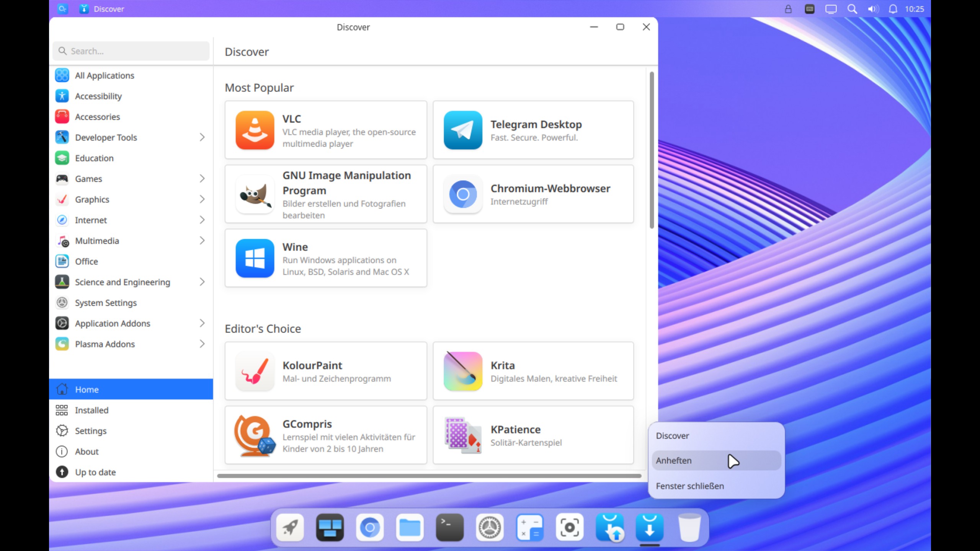Expand the Developer Tools category chevron
Image resolution: width=980 pixels, height=551 pixels.
coord(202,137)
